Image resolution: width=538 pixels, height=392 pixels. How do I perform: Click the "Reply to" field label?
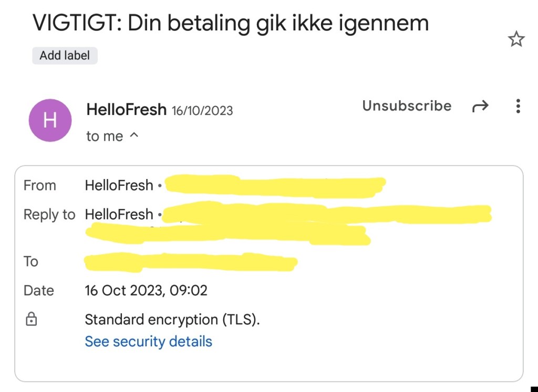[x=49, y=214]
